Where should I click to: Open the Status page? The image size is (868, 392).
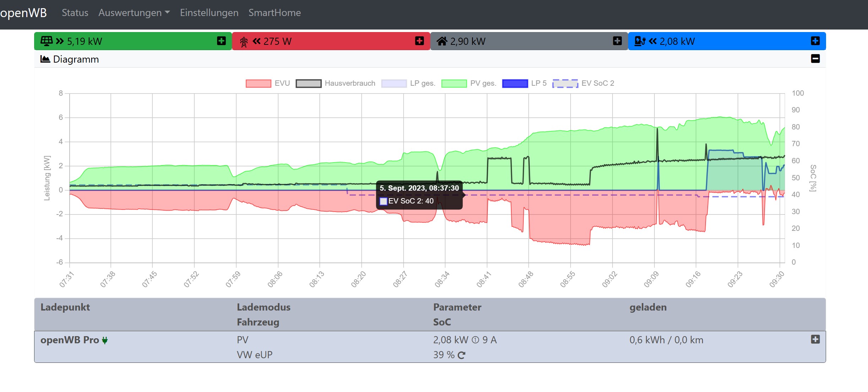click(x=75, y=13)
